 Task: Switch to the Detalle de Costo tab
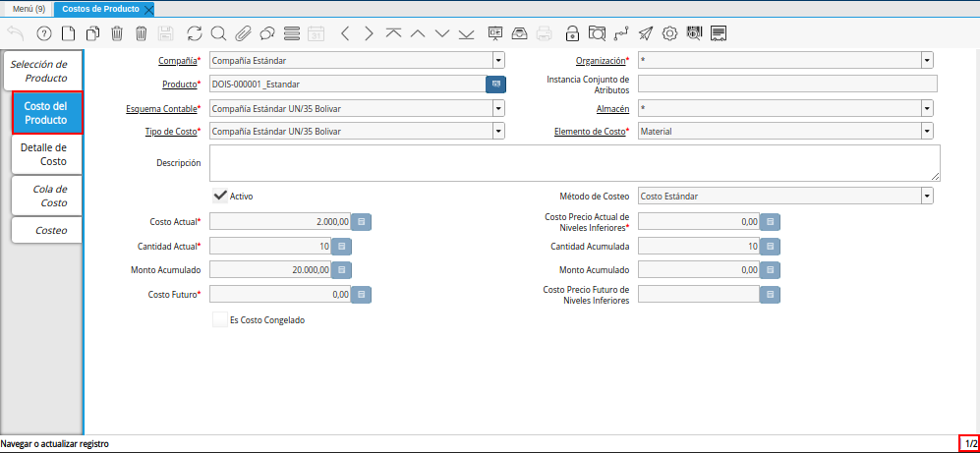point(47,154)
